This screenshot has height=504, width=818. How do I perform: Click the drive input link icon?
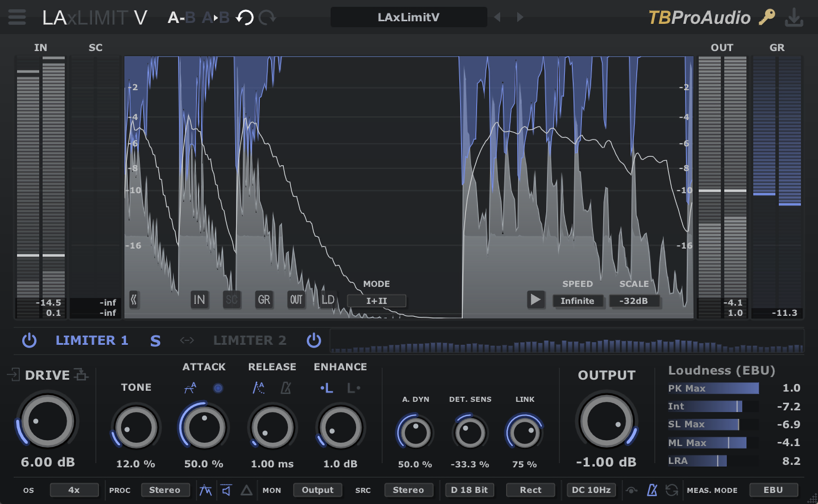point(14,375)
